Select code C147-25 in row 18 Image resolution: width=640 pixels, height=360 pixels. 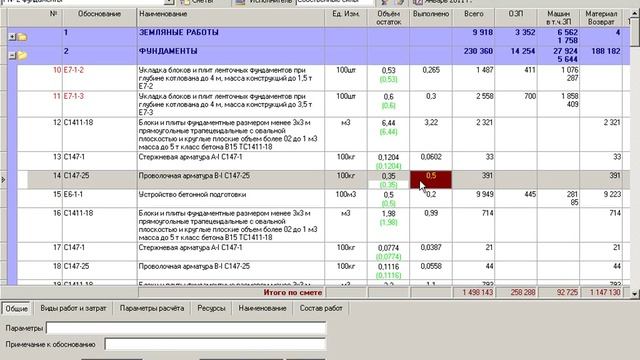tap(76, 266)
